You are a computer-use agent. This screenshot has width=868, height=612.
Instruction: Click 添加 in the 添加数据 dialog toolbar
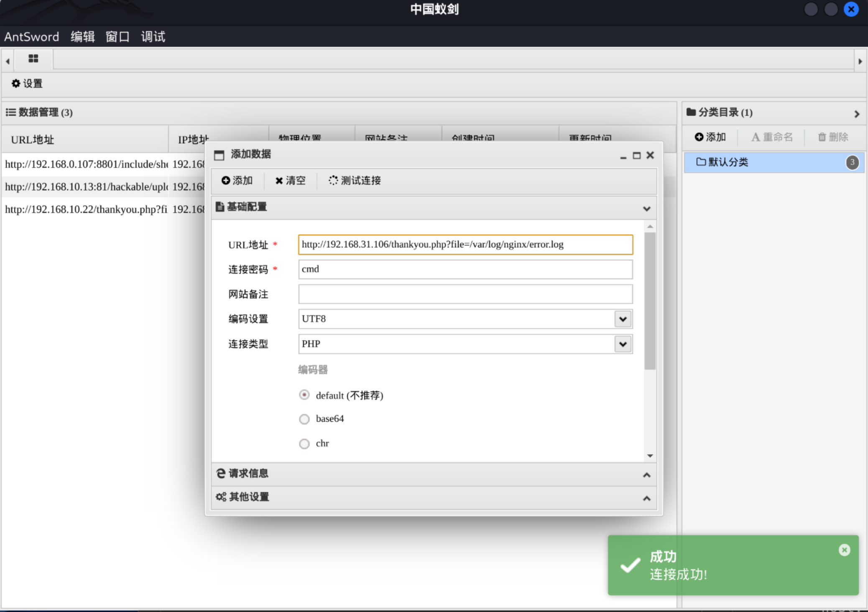tap(237, 180)
